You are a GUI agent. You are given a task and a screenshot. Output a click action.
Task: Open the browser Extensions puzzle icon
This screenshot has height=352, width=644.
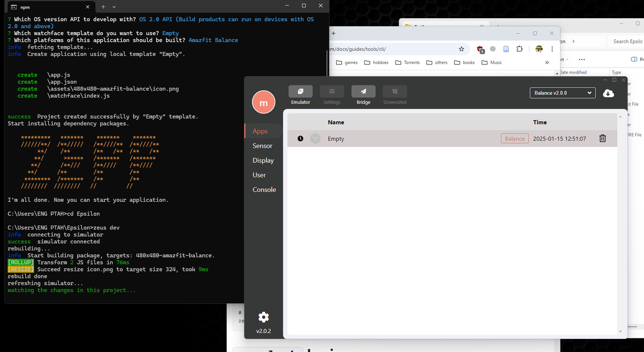click(519, 49)
